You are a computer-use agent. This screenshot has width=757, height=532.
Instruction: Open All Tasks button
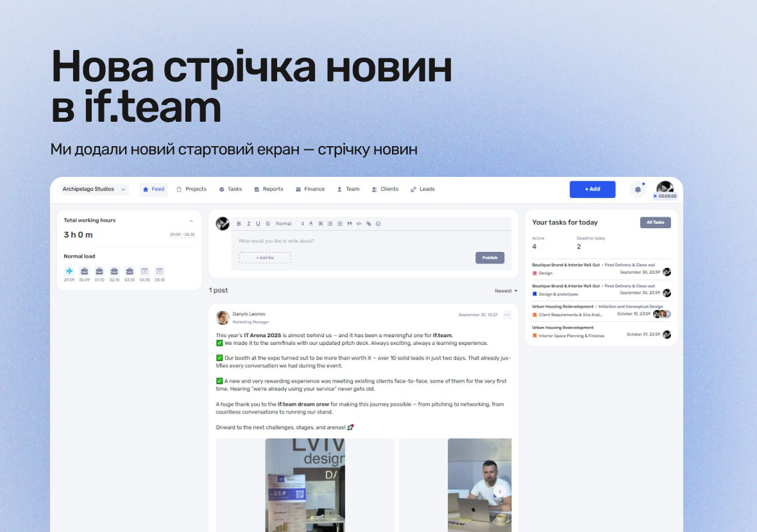pos(655,222)
